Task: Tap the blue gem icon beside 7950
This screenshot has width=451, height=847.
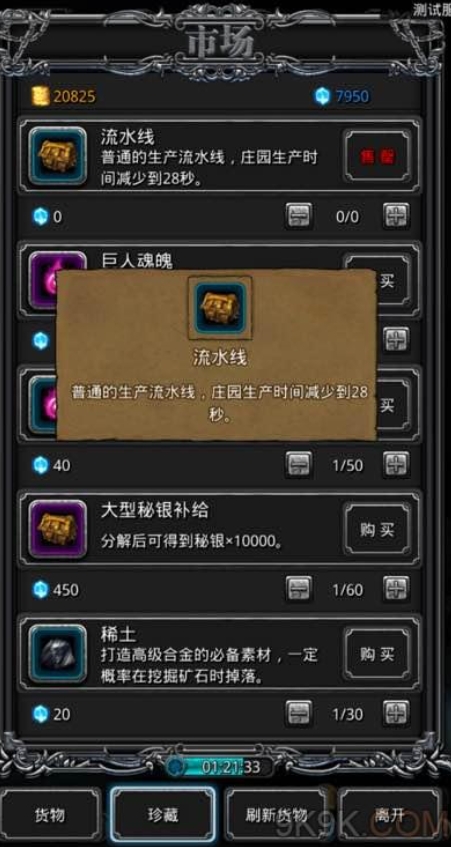Action: click(x=322, y=96)
